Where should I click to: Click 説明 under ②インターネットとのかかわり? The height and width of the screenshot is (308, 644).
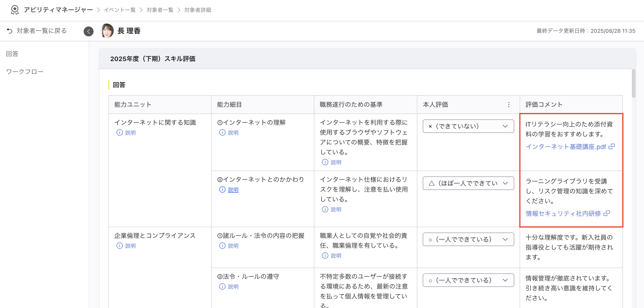coord(233,190)
